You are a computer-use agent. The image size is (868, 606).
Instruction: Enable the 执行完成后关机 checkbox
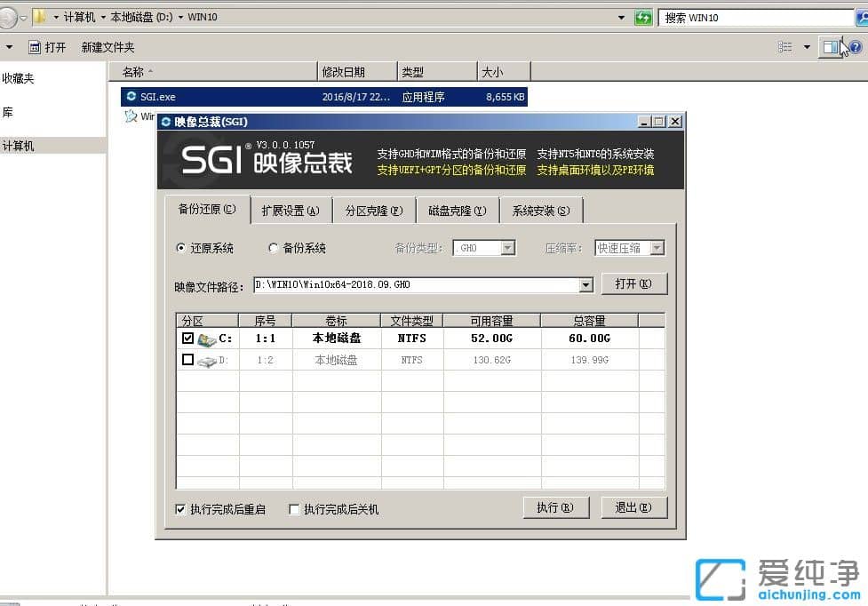pyautogui.click(x=294, y=508)
